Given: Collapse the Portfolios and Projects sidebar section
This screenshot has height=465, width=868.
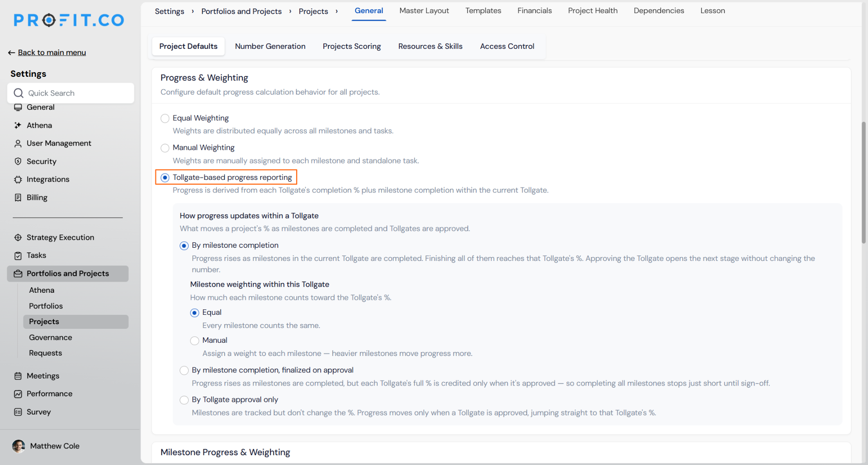Looking at the screenshot, I should [68, 274].
